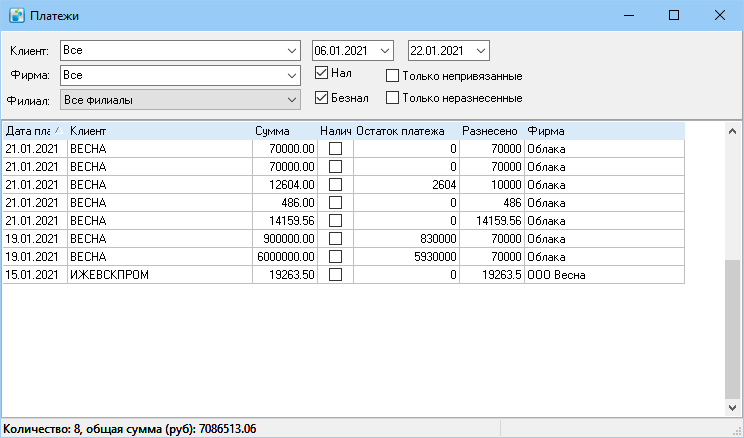744x438 pixels.
Task: Sort by the Дата column header
Action: (35, 131)
